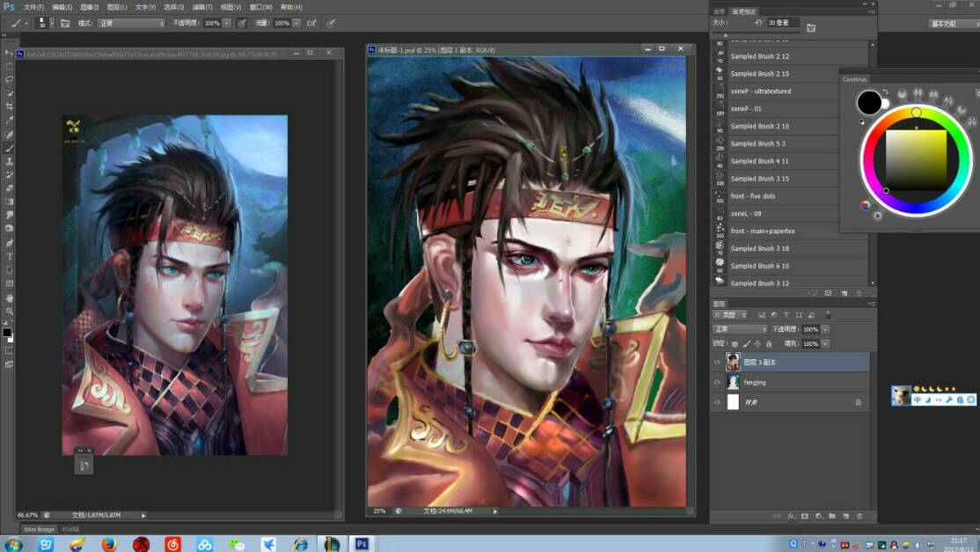Open the 窗口(W) menu
The height and width of the screenshot is (552, 980).
260,7
